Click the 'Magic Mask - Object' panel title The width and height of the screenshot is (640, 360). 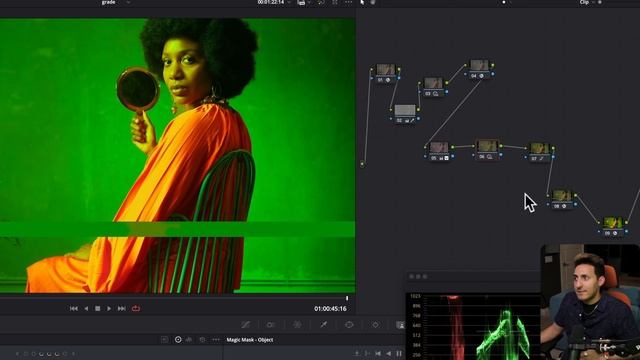tap(250, 340)
